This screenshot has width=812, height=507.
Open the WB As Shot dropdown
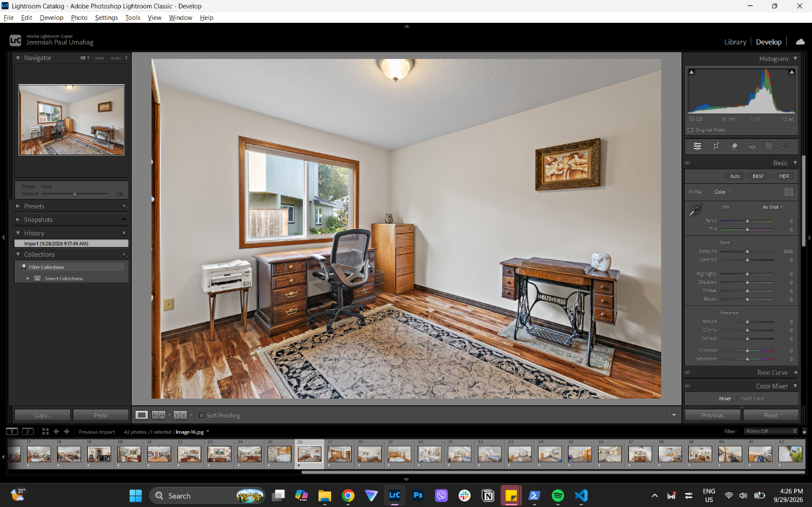tap(773, 207)
